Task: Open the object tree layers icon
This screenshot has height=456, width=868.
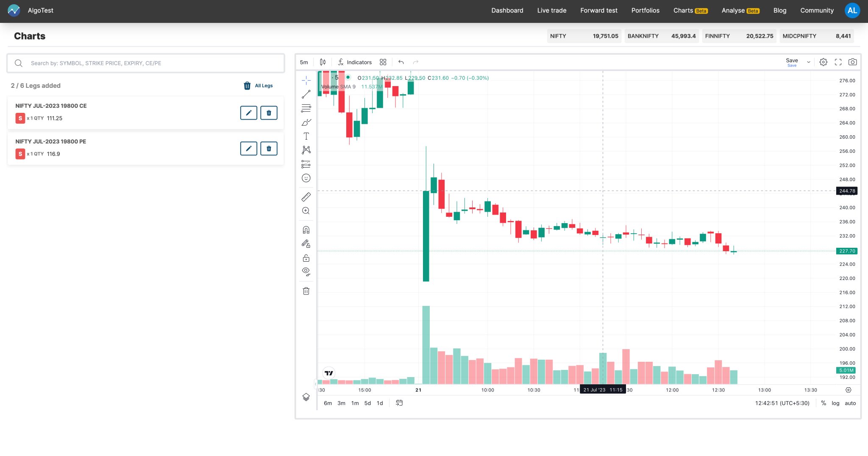Action: [306, 397]
